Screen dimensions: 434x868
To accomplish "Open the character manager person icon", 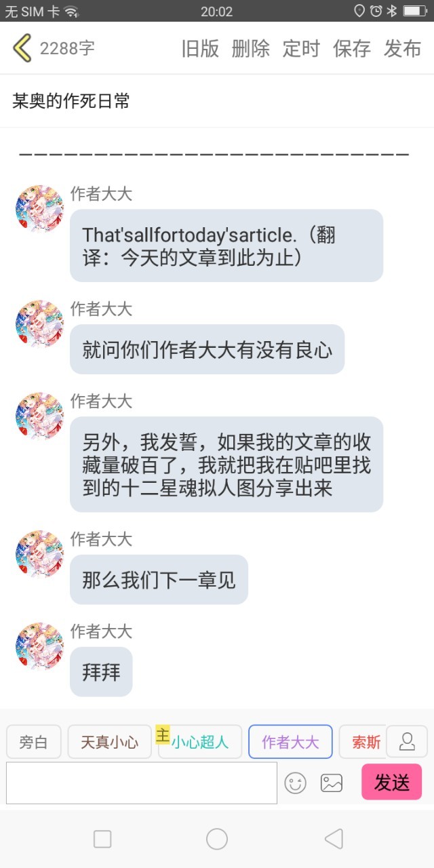I will click(407, 741).
